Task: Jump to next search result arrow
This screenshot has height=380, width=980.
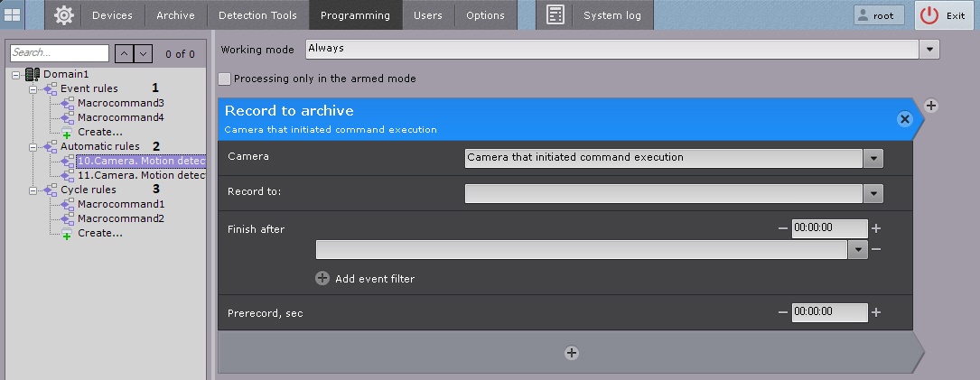Action: pyautogui.click(x=144, y=54)
